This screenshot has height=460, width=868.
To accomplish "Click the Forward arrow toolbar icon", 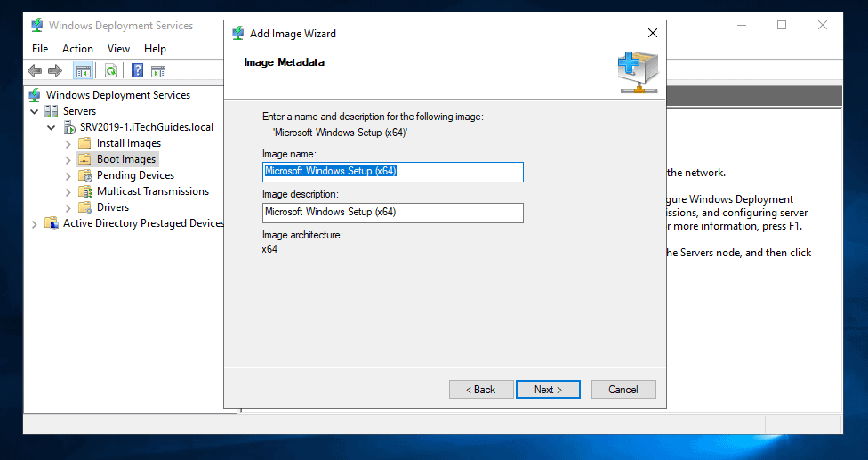I will pyautogui.click(x=55, y=71).
